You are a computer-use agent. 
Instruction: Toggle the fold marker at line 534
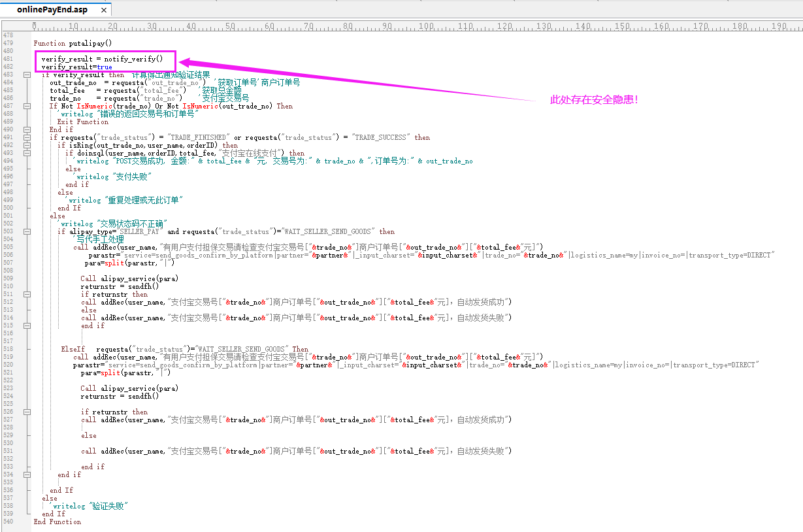pyautogui.click(x=27, y=474)
